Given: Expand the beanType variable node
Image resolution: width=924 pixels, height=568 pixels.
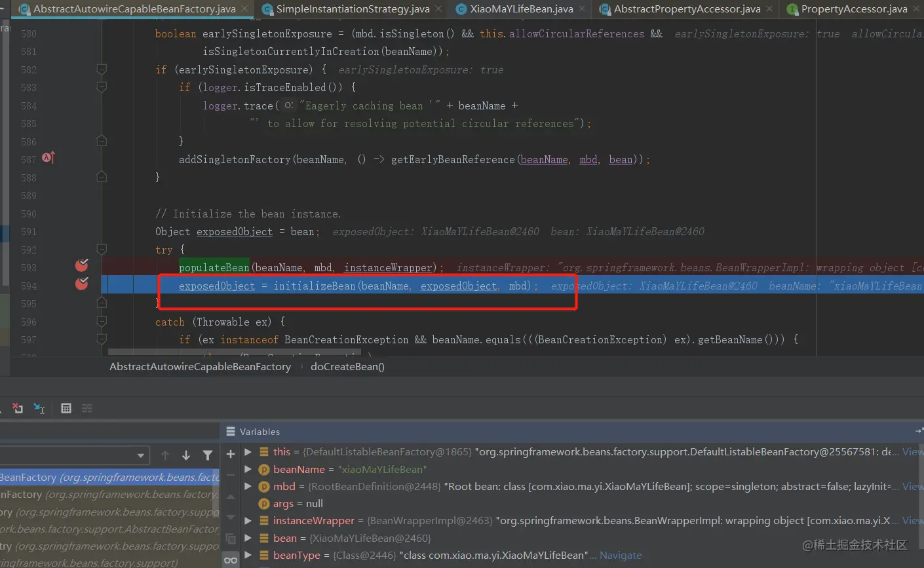Looking at the screenshot, I should pyautogui.click(x=248, y=556).
